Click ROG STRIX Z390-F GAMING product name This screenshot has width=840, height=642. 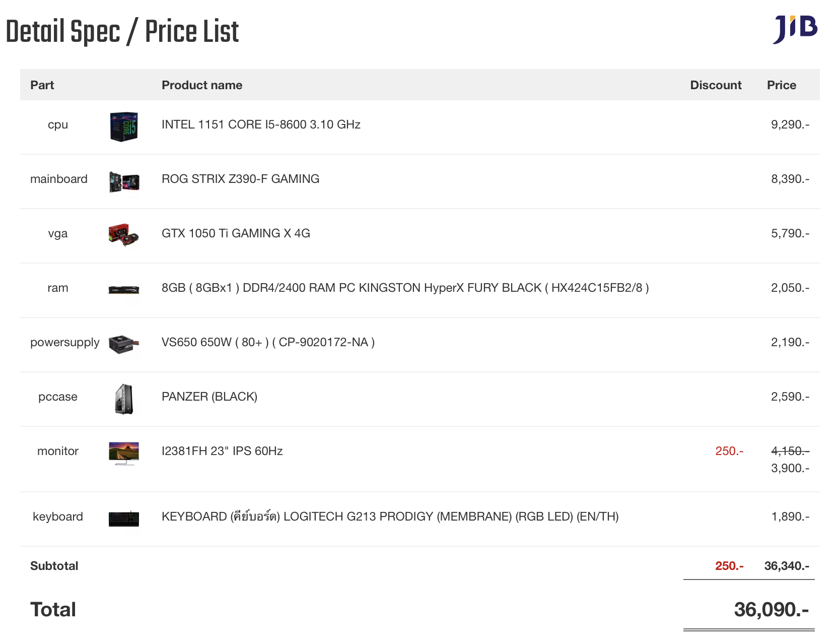point(240,179)
